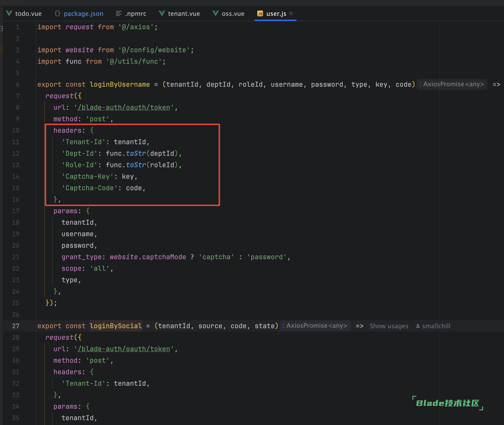Click the 'Captcha-Key' header key

coord(88,177)
